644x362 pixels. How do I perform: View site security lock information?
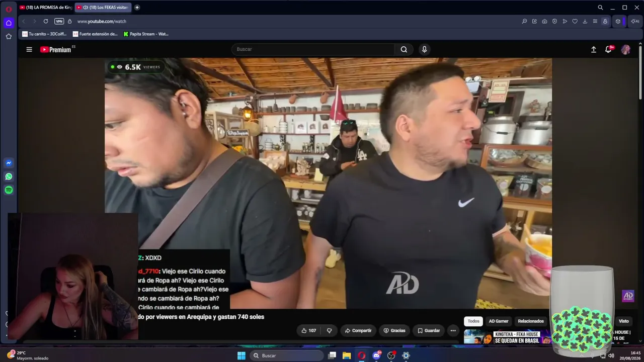[x=70, y=21]
